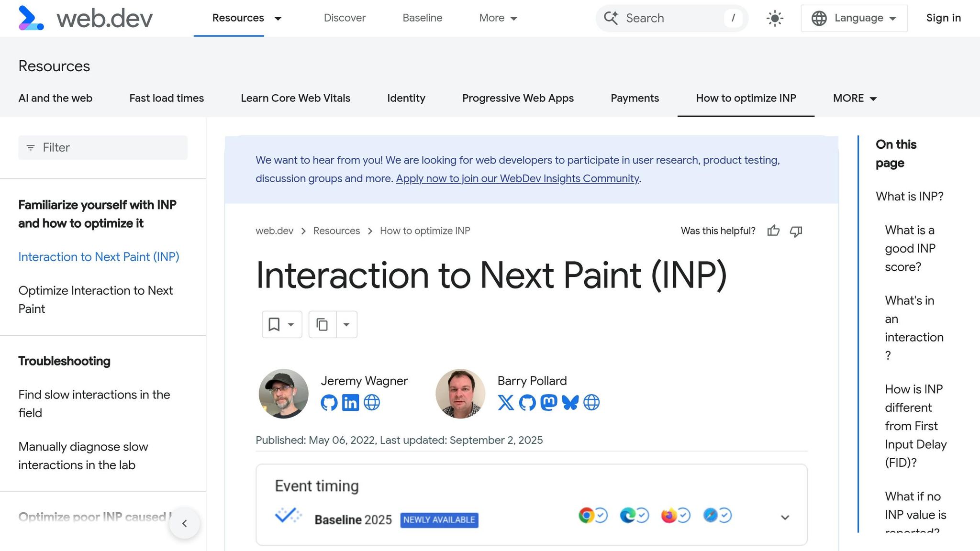Screen dimensions: 980x551
Task: Expand the Resources dropdown arrow
Action: click(x=278, y=19)
